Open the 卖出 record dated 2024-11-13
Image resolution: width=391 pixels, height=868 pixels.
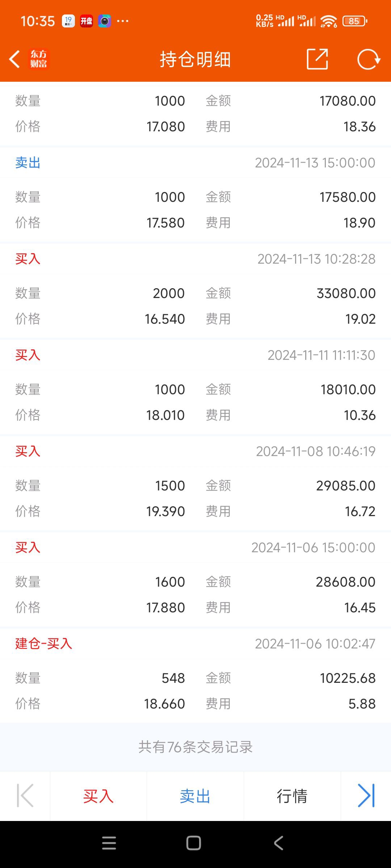coord(195,163)
